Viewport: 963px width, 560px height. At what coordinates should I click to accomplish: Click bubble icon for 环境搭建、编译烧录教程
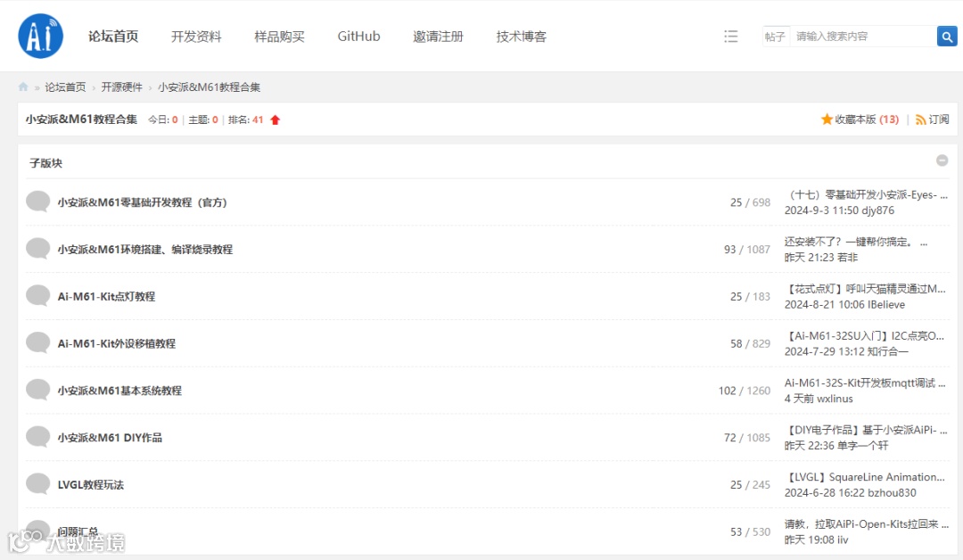pyautogui.click(x=38, y=249)
